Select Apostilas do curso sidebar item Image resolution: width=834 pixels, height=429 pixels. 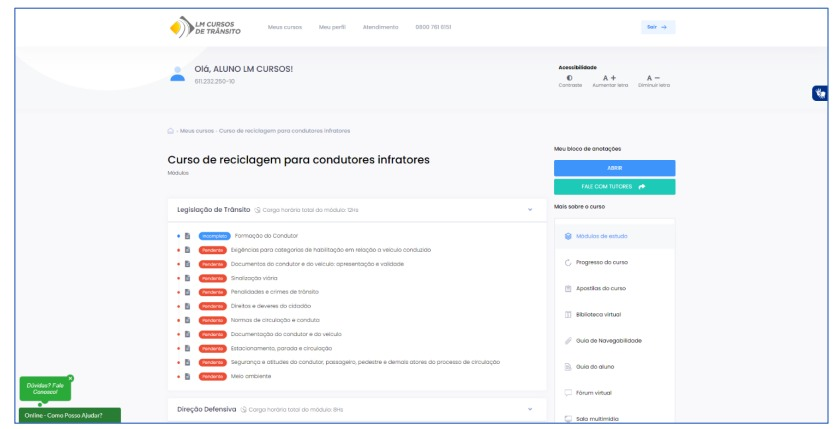[x=601, y=288]
